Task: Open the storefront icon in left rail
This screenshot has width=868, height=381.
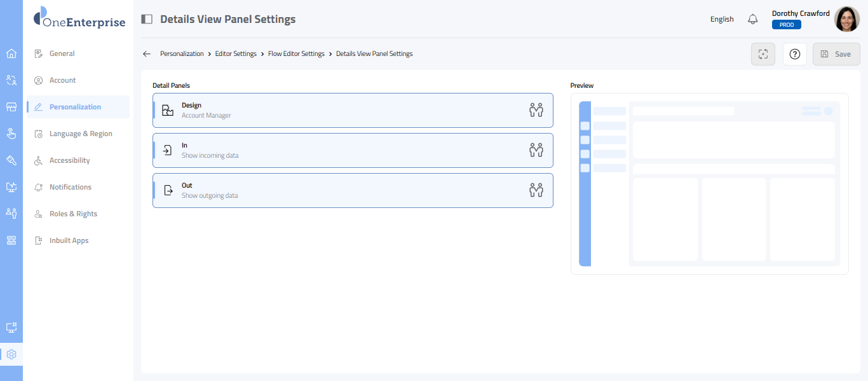Action: coord(11,107)
